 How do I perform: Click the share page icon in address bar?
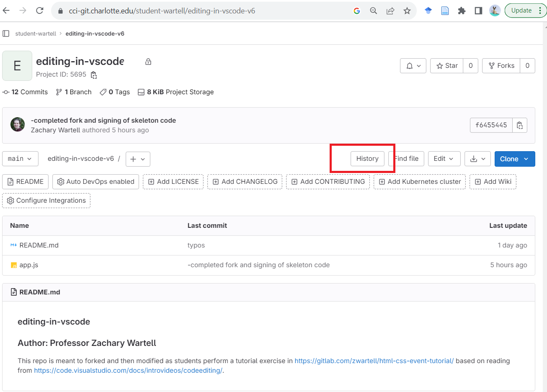pyautogui.click(x=390, y=11)
